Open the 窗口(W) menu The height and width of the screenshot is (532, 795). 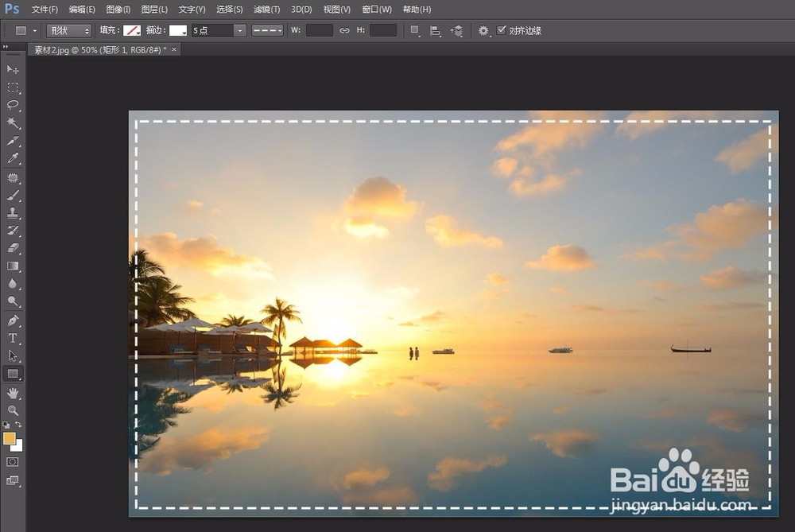377,10
